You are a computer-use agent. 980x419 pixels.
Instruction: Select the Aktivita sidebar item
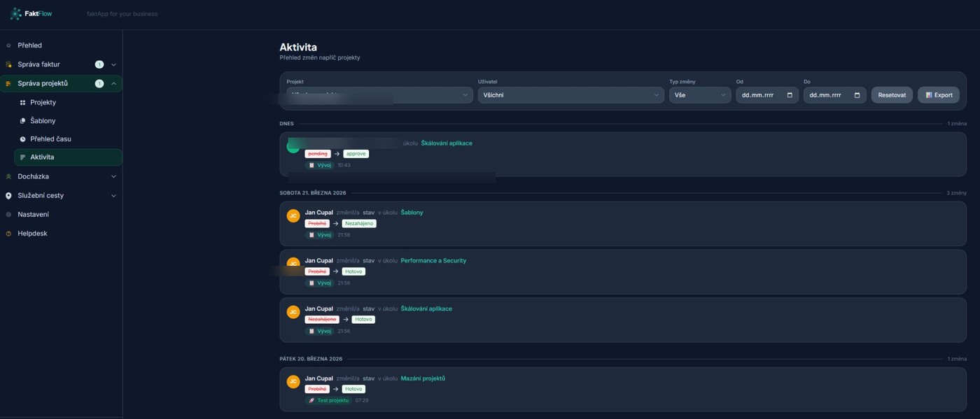click(x=42, y=157)
